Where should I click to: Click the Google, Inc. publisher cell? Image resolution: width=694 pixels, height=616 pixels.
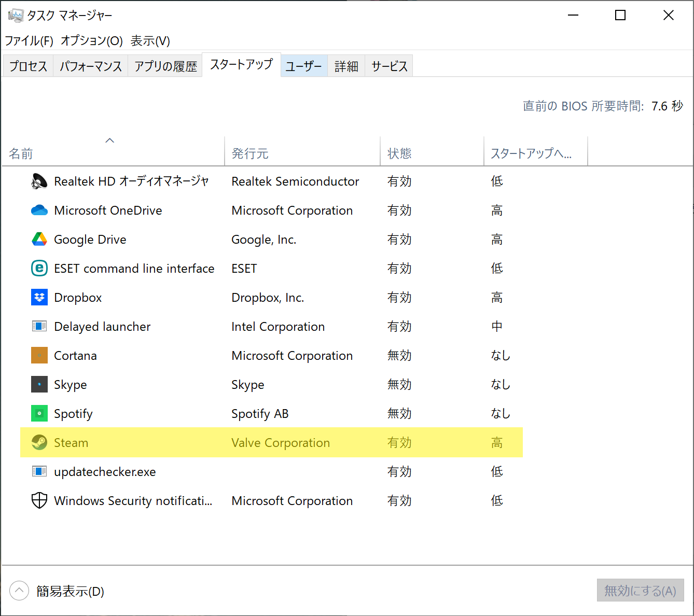[x=264, y=240]
